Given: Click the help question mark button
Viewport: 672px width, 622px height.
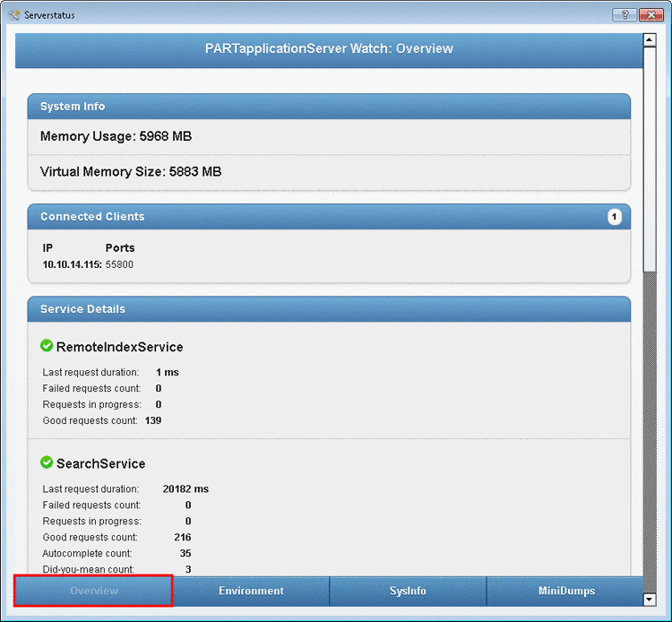Looking at the screenshot, I should pos(625,15).
